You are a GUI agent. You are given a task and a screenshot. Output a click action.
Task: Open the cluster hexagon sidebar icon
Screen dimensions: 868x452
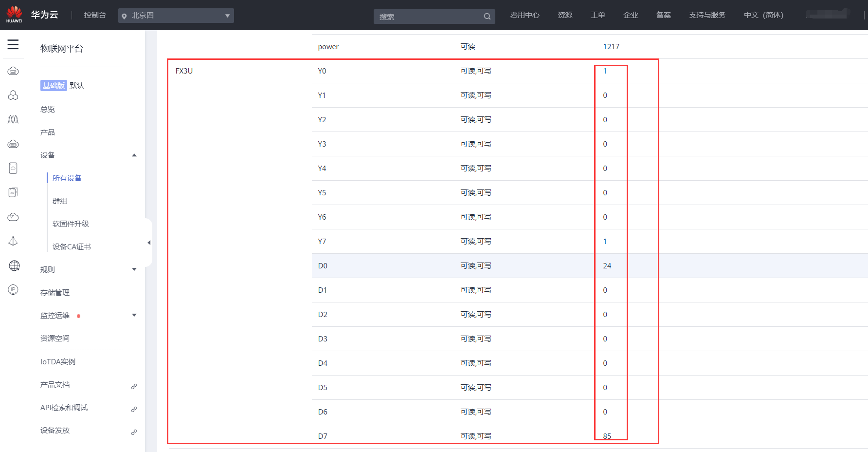(13, 95)
